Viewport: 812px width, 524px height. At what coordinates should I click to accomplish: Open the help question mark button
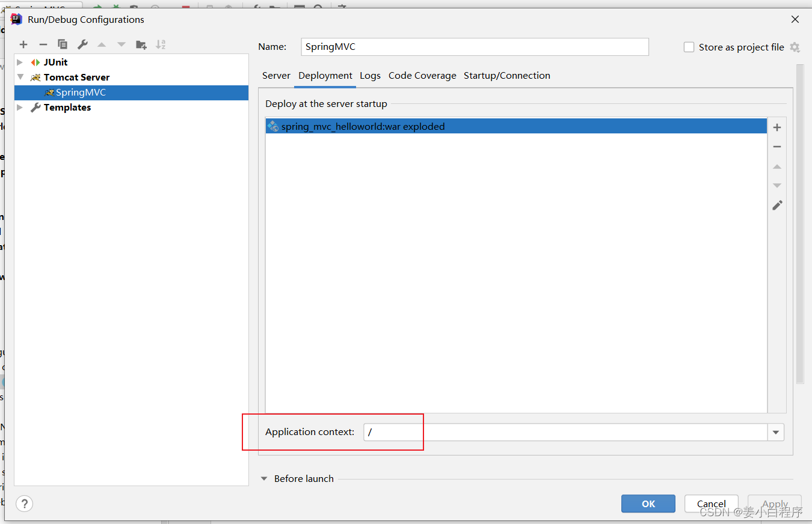coord(25,504)
